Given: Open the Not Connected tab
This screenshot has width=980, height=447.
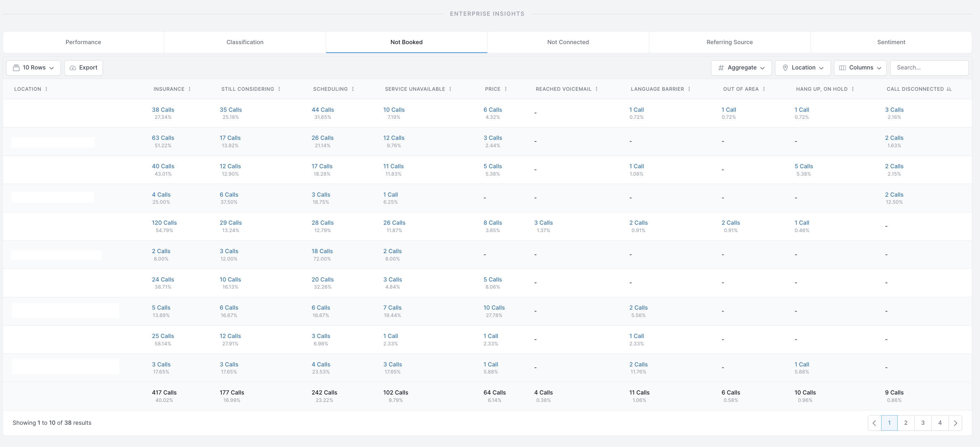Looking at the screenshot, I should (567, 42).
